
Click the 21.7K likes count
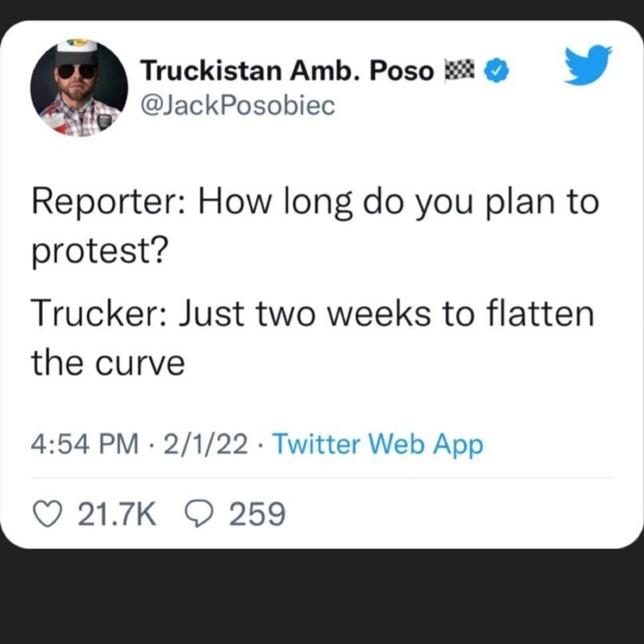(116, 514)
